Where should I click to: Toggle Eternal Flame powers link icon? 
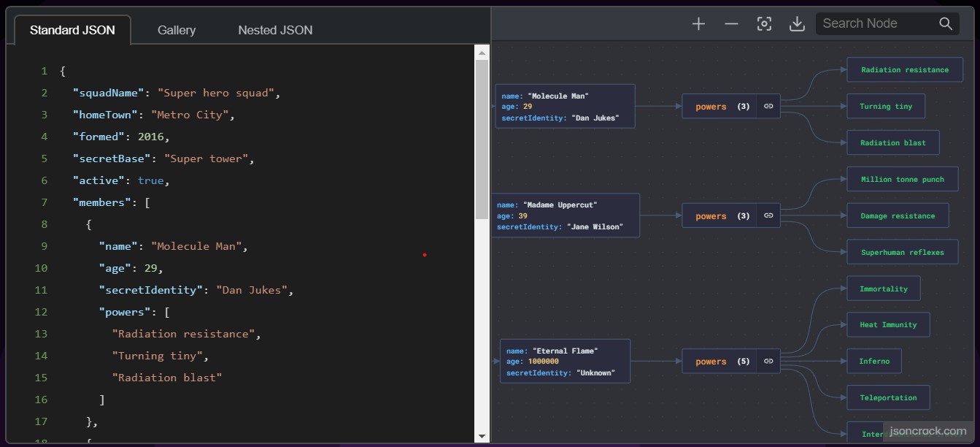click(x=768, y=361)
